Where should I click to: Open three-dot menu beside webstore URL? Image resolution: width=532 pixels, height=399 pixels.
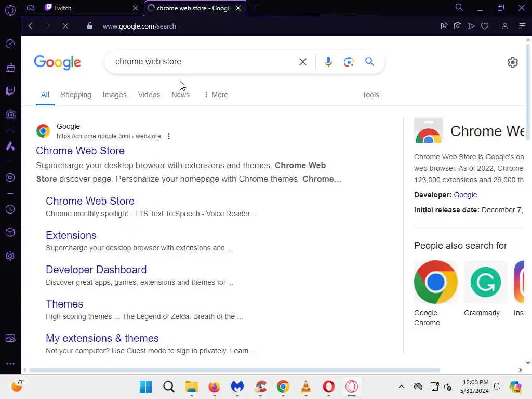(x=169, y=136)
